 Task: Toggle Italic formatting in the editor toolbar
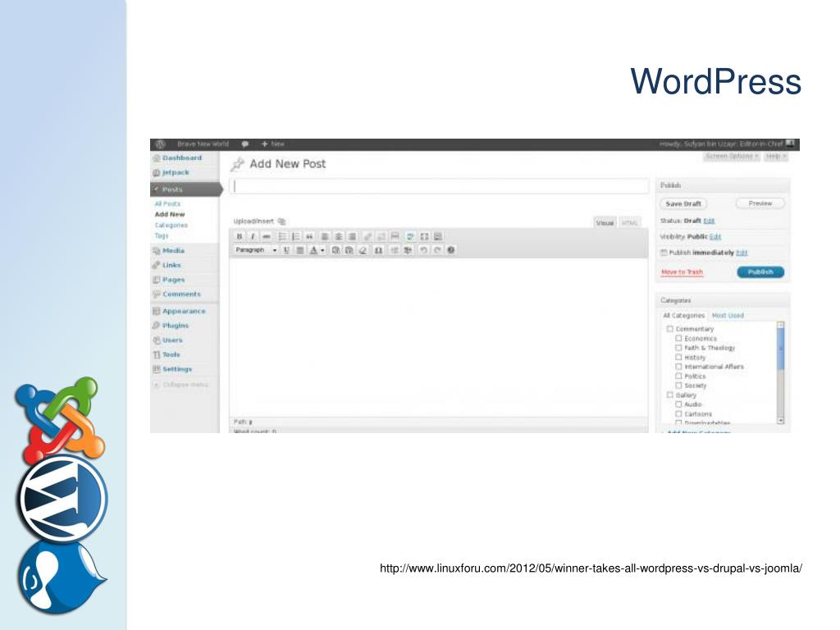coord(253,236)
